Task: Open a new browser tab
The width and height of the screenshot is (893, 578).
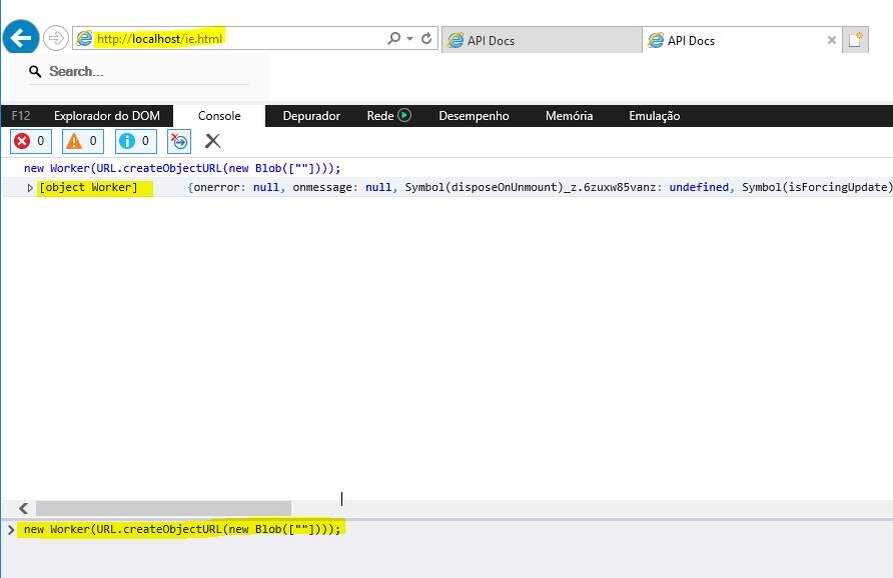Action: [855, 40]
